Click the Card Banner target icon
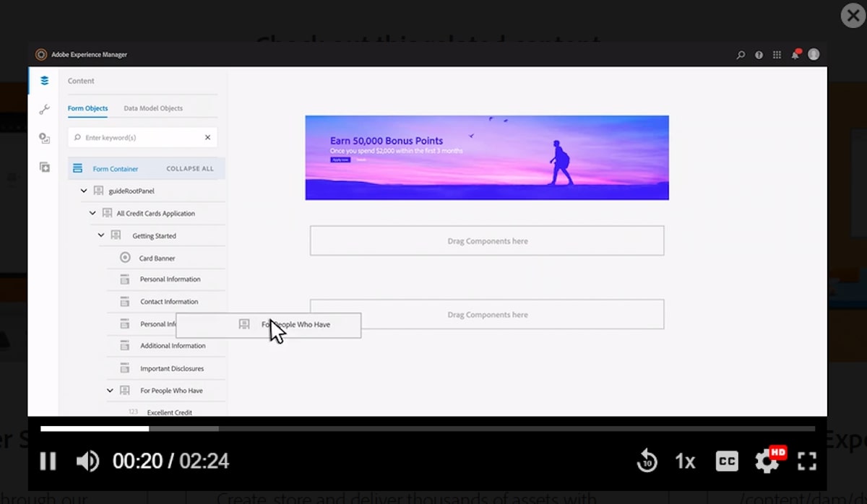This screenshot has width=867, height=504. point(125,258)
